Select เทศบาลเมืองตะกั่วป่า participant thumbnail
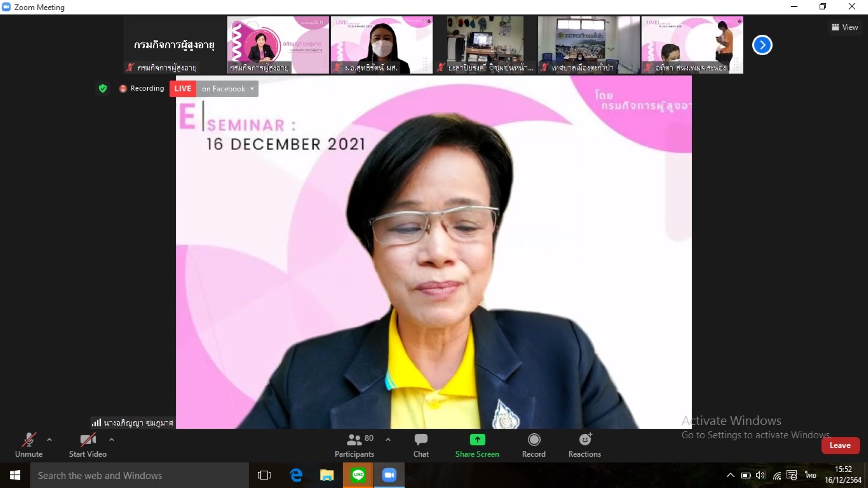Image resolution: width=868 pixels, height=488 pixels. click(589, 45)
